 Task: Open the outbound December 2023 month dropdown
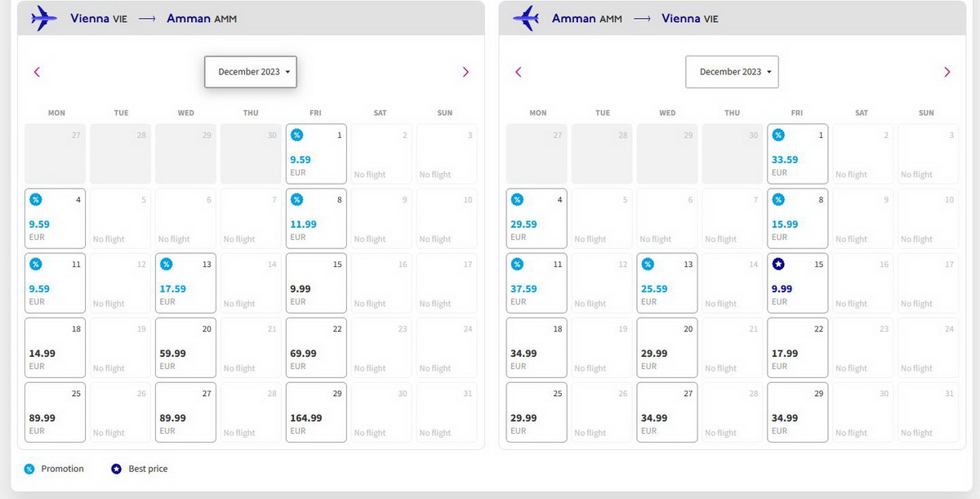click(x=251, y=72)
